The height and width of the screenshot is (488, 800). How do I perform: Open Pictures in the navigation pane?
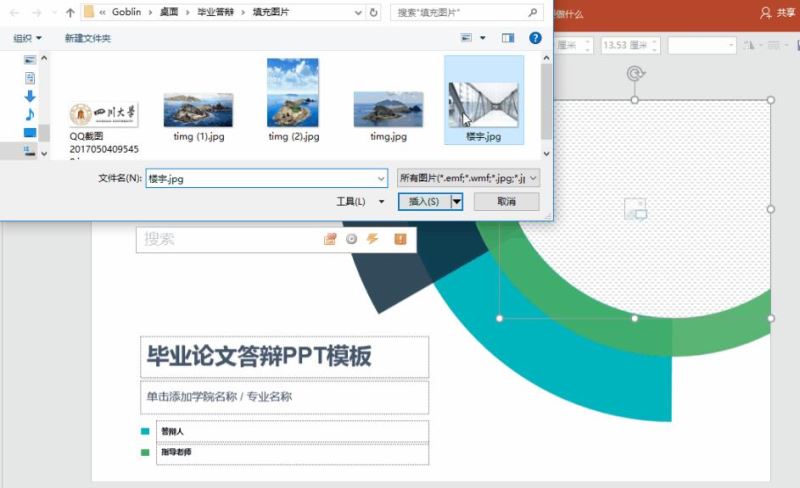coord(30,60)
